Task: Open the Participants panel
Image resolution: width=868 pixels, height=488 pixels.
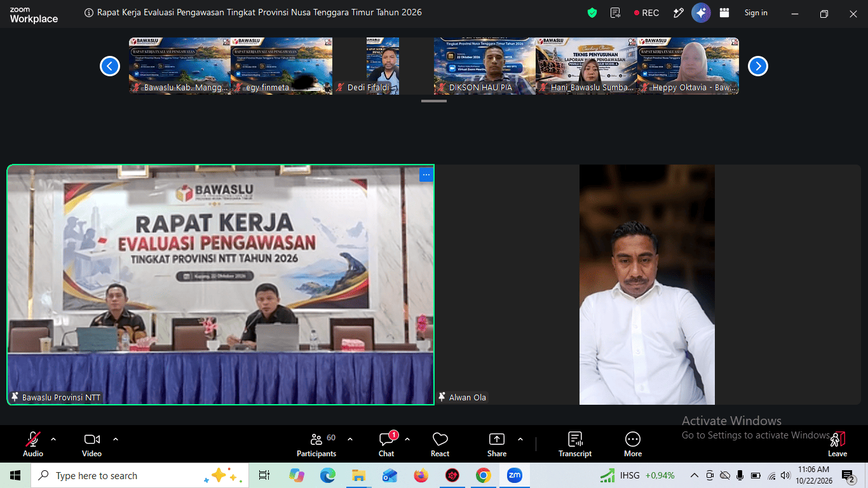Action: (x=316, y=444)
